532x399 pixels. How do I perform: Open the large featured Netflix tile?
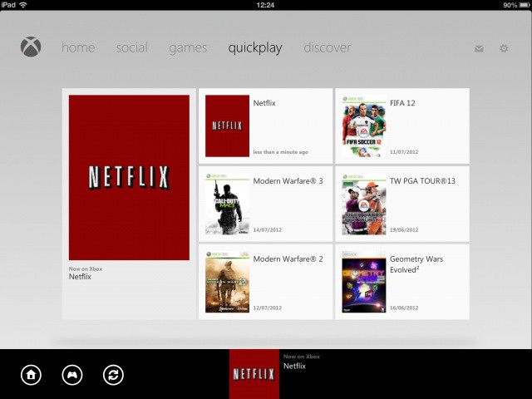[x=129, y=177]
